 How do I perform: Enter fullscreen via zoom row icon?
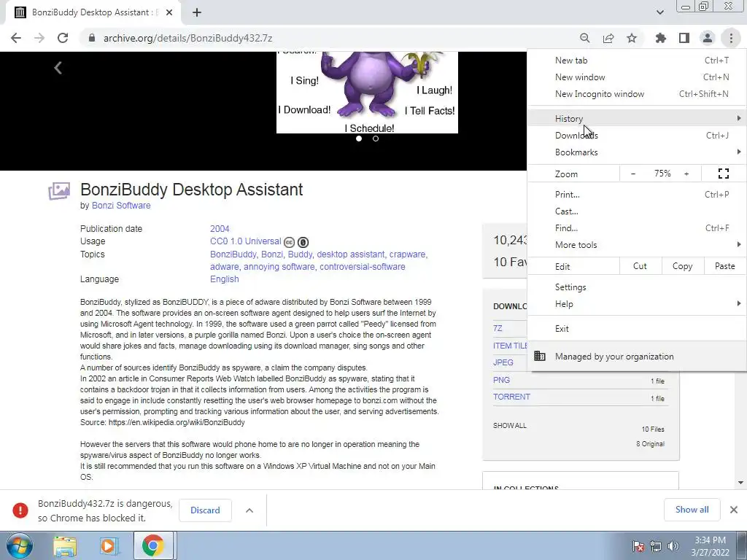click(723, 174)
